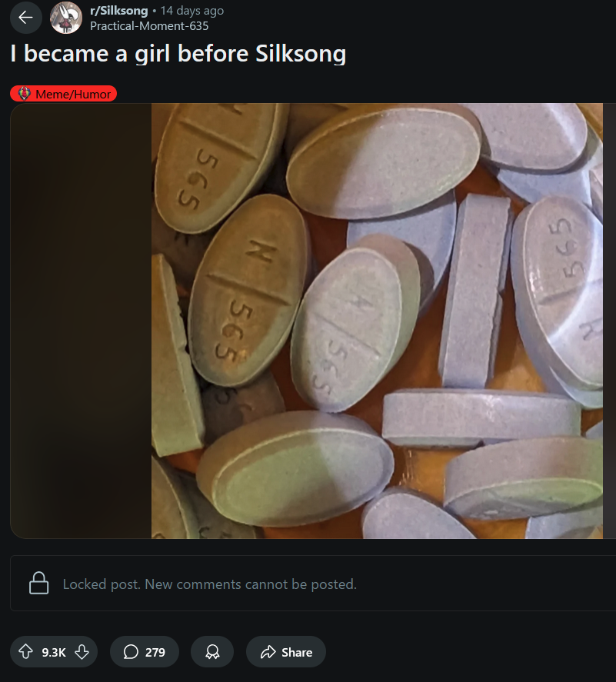
Task: Upvote the Silksong post
Action: pyautogui.click(x=25, y=651)
